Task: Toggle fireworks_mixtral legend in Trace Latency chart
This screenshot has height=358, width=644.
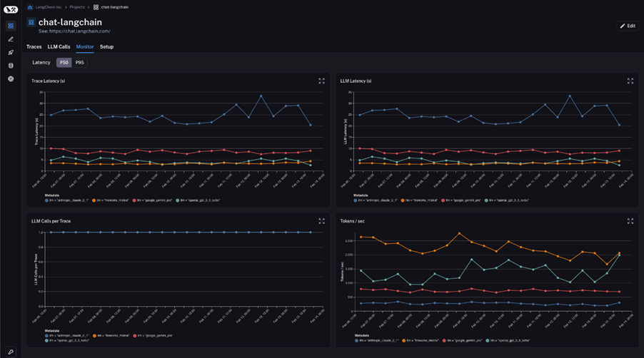Action: [111, 200]
